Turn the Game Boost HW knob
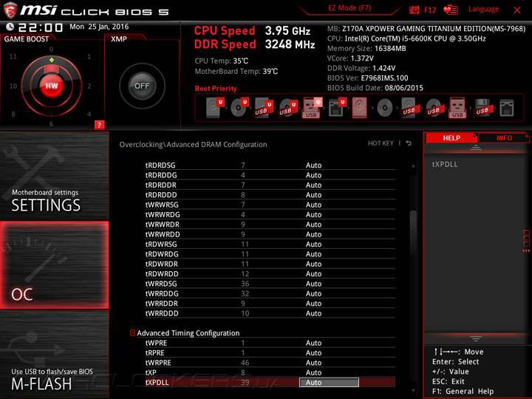 [x=52, y=86]
